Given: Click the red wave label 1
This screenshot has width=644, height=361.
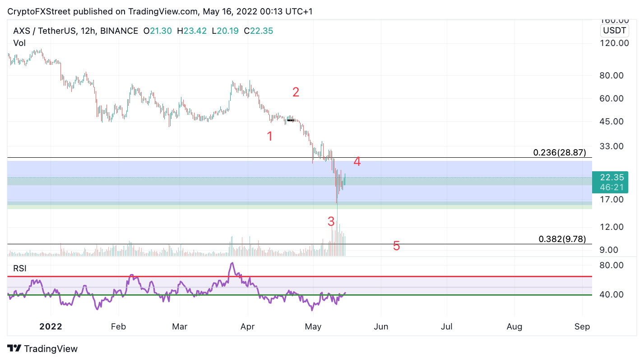Looking at the screenshot, I should 270,136.
